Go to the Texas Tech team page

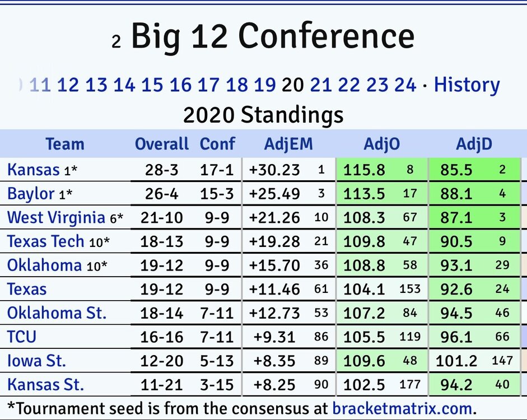(46, 241)
